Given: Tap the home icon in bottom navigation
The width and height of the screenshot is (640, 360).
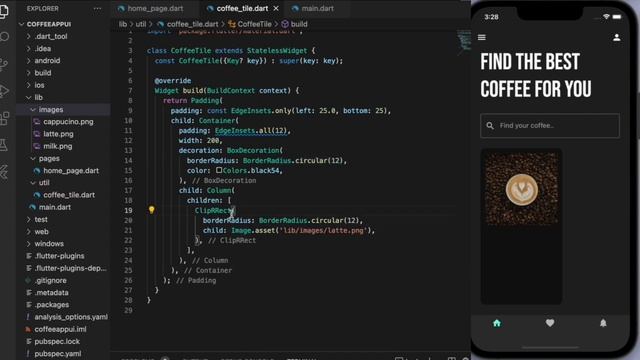Looking at the screenshot, I should point(497,323).
